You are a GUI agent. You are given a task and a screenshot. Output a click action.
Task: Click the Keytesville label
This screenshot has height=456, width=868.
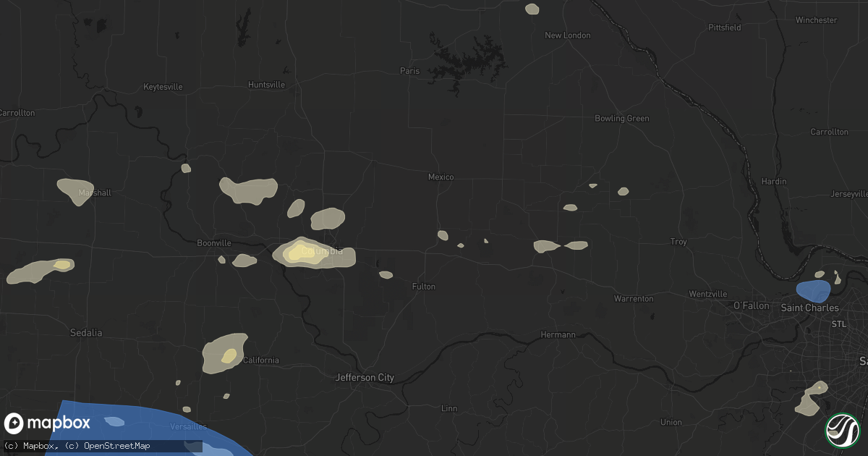click(x=163, y=87)
